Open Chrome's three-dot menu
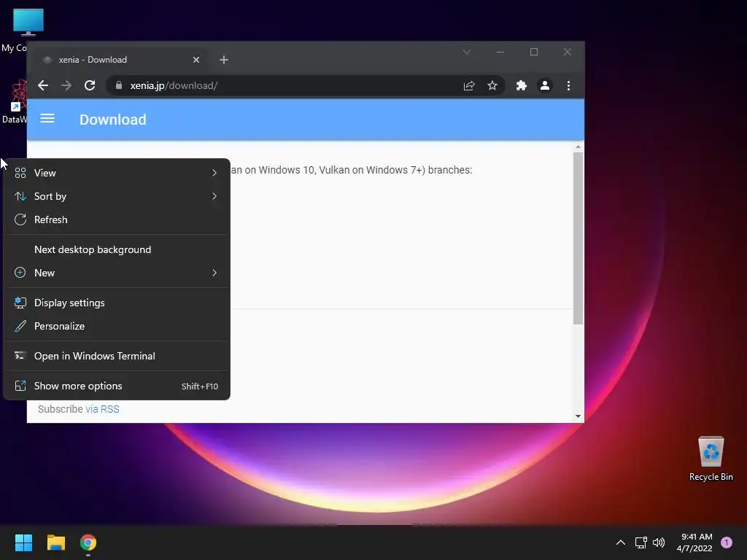The height and width of the screenshot is (560, 747). [x=568, y=86]
